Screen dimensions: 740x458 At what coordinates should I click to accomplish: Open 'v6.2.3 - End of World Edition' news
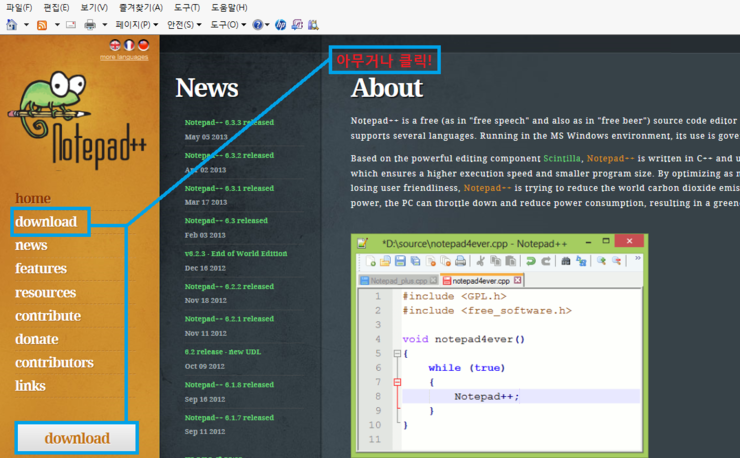tap(235, 254)
